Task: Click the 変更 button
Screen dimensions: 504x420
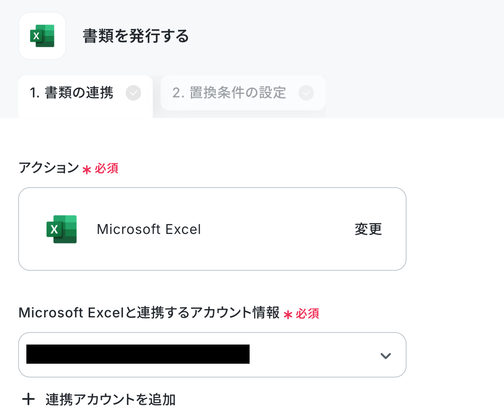Action: click(x=368, y=229)
